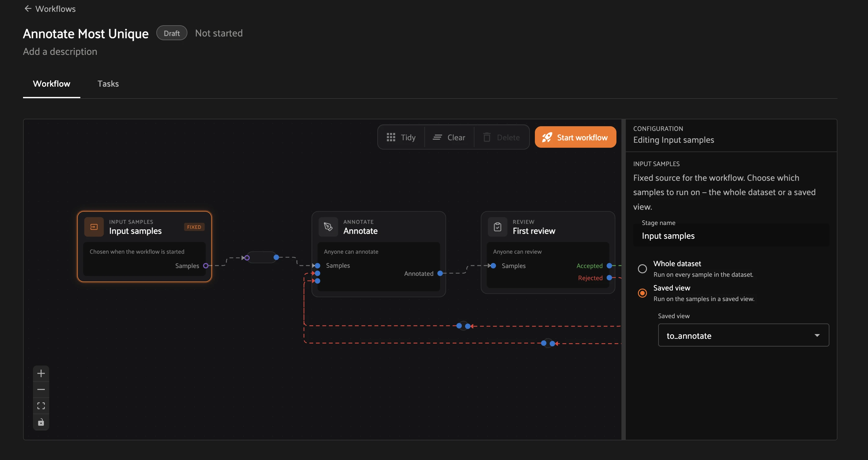Image resolution: width=868 pixels, height=460 pixels.
Task: Select the Whole dataset radio option
Action: 642,269
